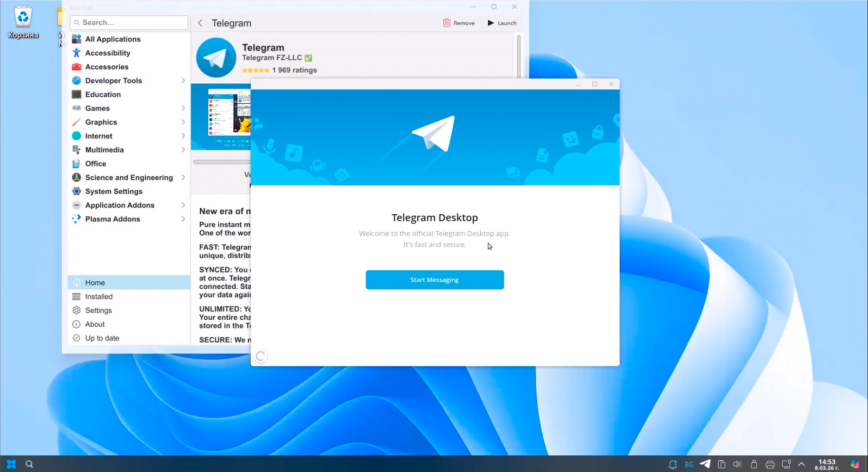Open the clipboard tray icon
Image resolution: width=868 pixels, height=472 pixels.
721,464
